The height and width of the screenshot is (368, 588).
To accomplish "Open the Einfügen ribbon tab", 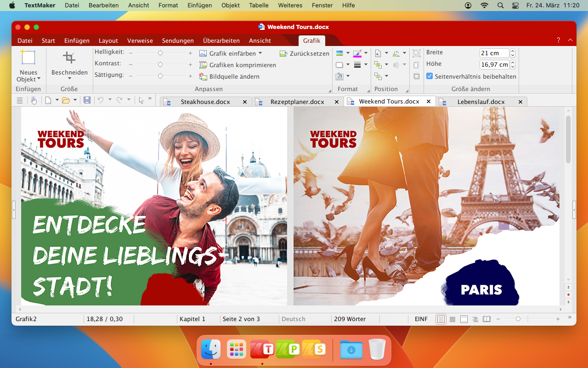I will click(x=77, y=40).
